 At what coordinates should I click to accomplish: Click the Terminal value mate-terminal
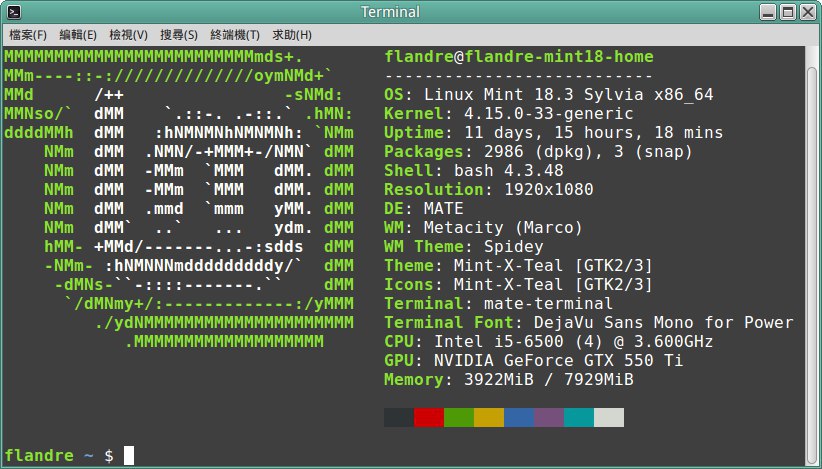[548, 303]
